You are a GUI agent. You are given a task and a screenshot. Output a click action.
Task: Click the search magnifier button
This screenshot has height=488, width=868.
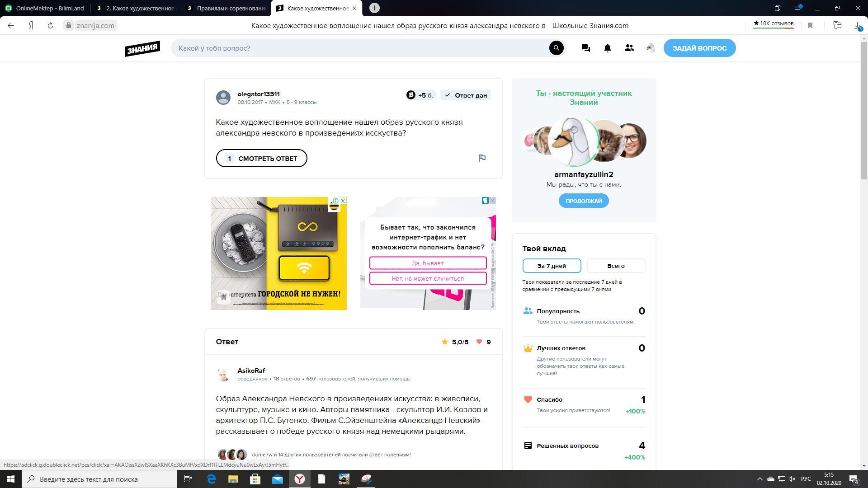point(556,48)
